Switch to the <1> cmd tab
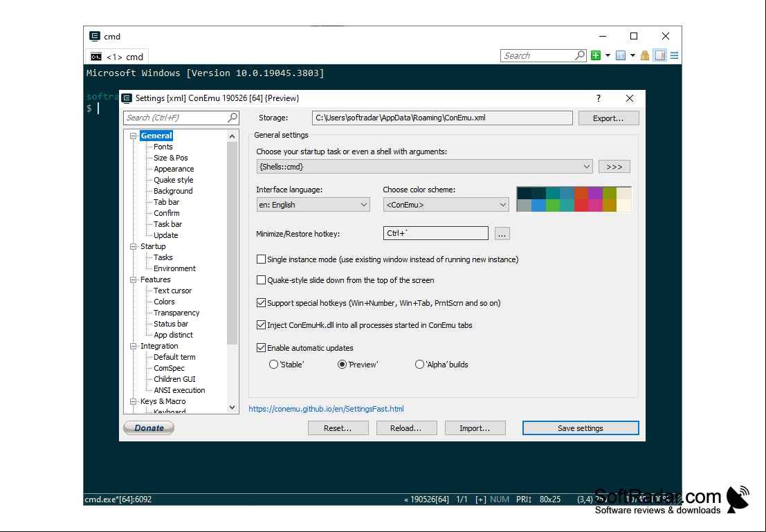The width and height of the screenshot is (766, 532). 117,57
